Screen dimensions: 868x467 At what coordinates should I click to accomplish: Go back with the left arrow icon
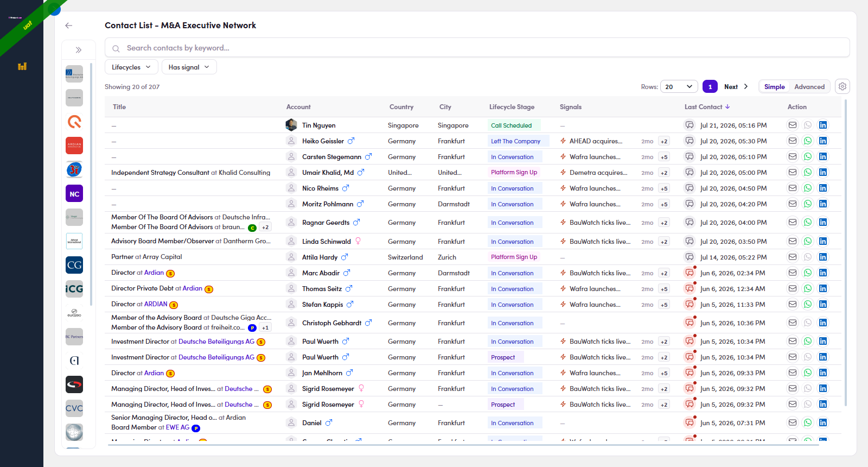tap(68, 26)
